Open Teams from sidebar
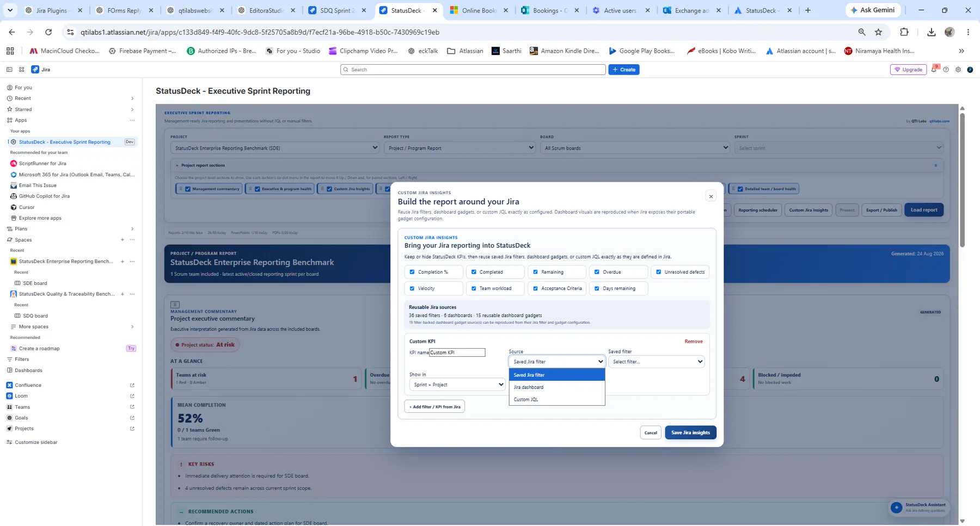Viewport: 980px width, 526px height. click(x=22, y=407)
